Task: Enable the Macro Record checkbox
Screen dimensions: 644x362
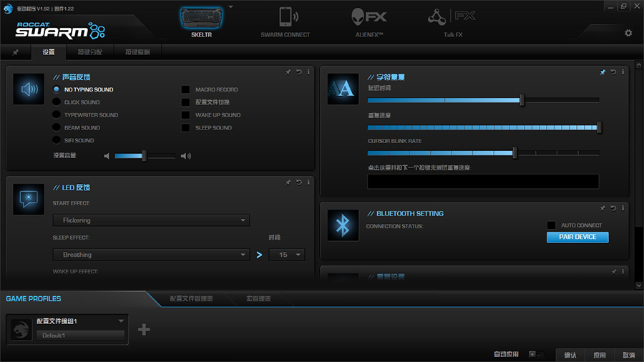Action: 185,89
